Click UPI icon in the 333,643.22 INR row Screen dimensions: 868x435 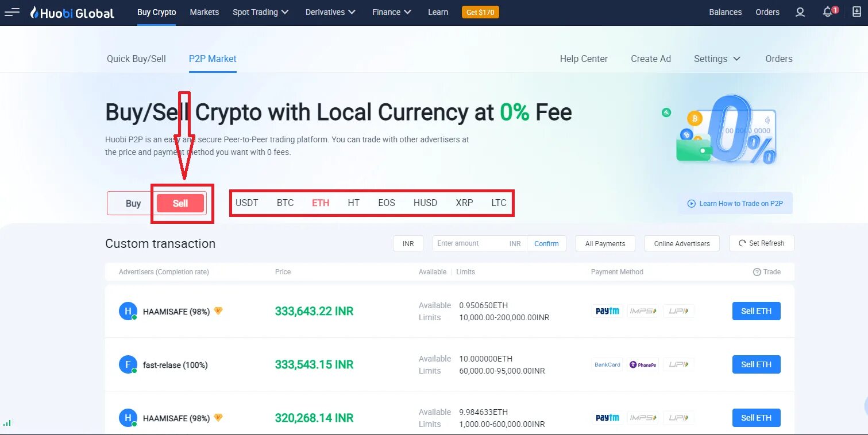click(678, 311)
